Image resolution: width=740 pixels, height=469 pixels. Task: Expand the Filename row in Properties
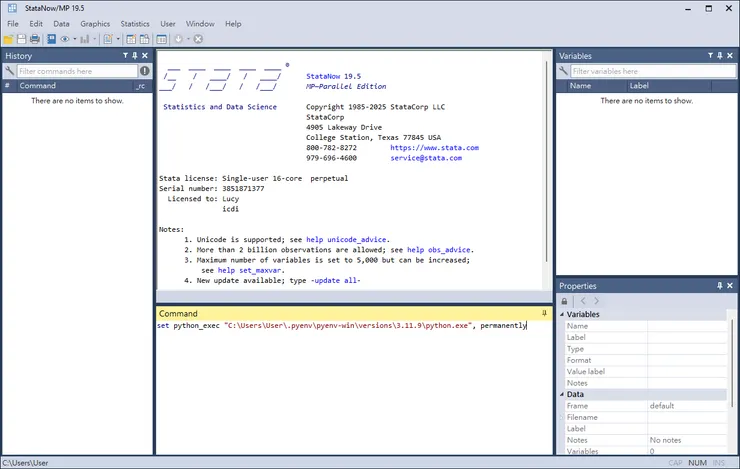click(562, 417)
